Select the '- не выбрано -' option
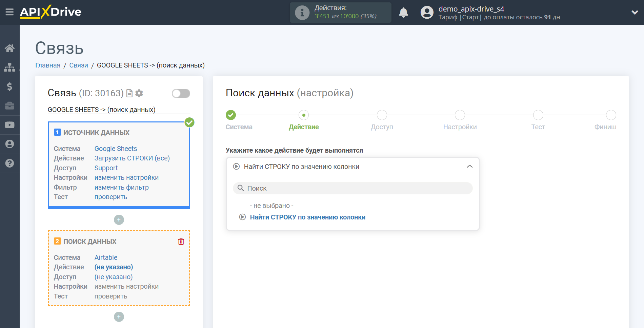Viewport: 644px width, 328px height. click(271, 206)
